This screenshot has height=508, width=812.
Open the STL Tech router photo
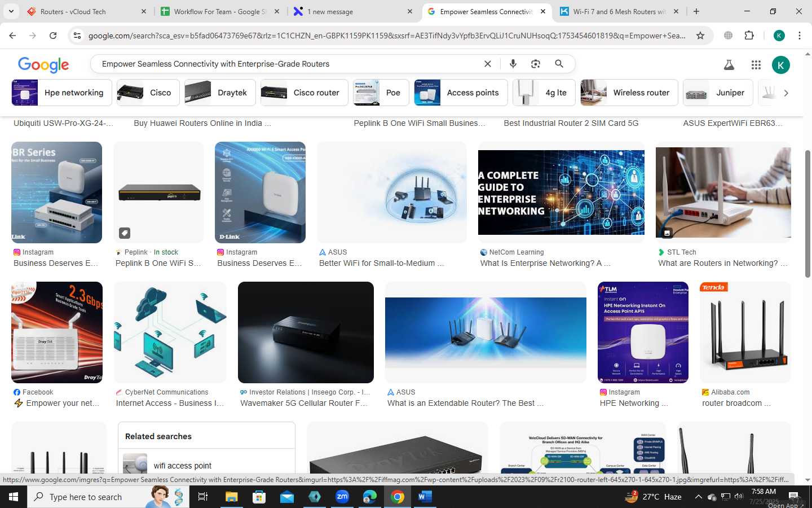pyautogui.click(x=723, y=192)
